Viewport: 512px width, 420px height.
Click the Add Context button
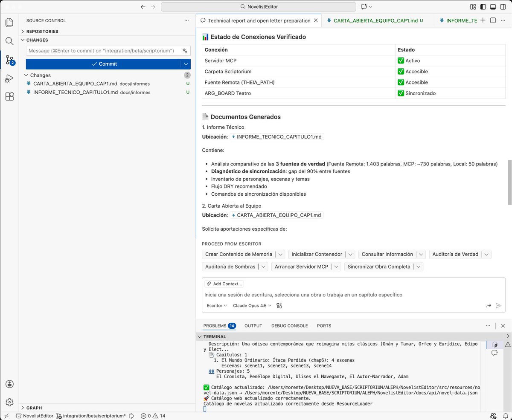click(x=224, y=284)
